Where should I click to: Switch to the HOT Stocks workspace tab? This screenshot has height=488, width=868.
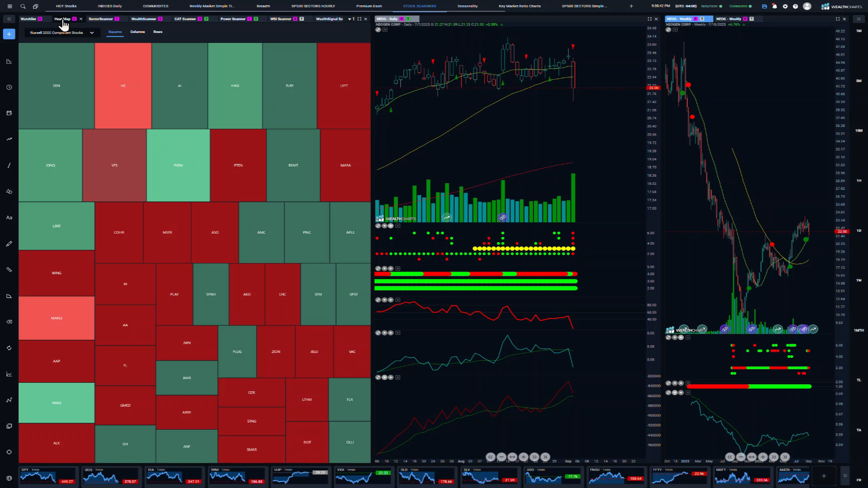(66, 6)
